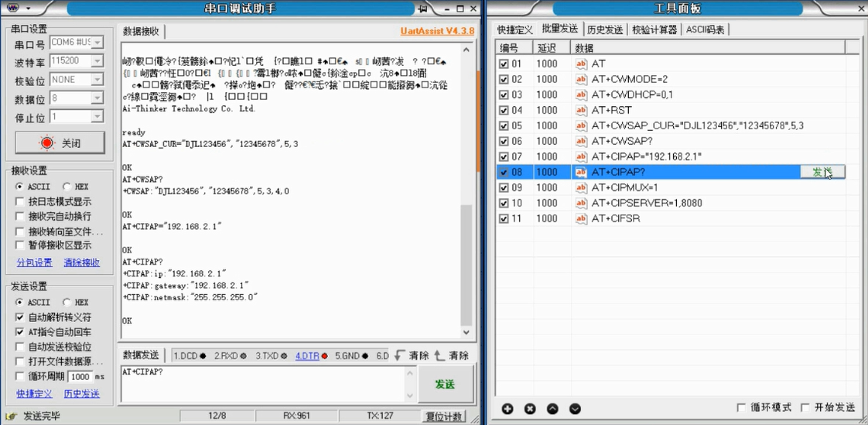Click the move down arrow icon in tool panel
Screen dimensions: 868x425
pyautogui.click(x=575, y=409)
